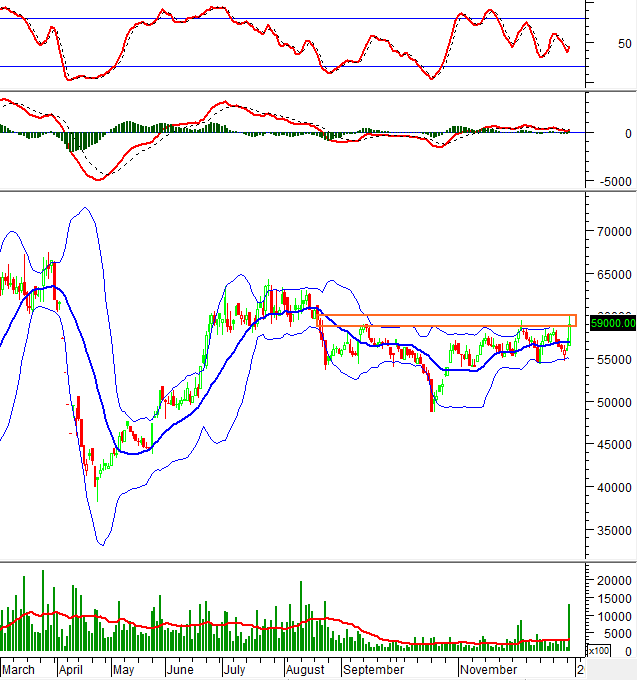Jump to May on the date axis

point(124,669)
